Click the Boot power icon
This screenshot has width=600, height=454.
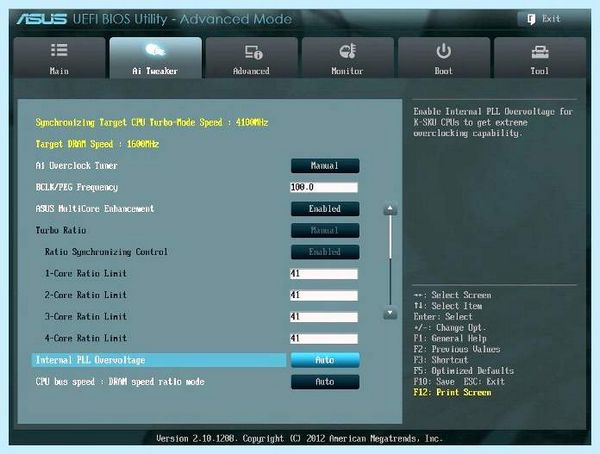(x=444, y=51)
